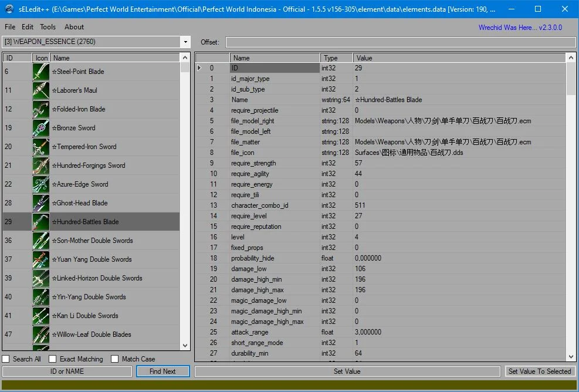Click the Son-Mother Double Swords icon
579x392 pixels.
click(40, 241)
